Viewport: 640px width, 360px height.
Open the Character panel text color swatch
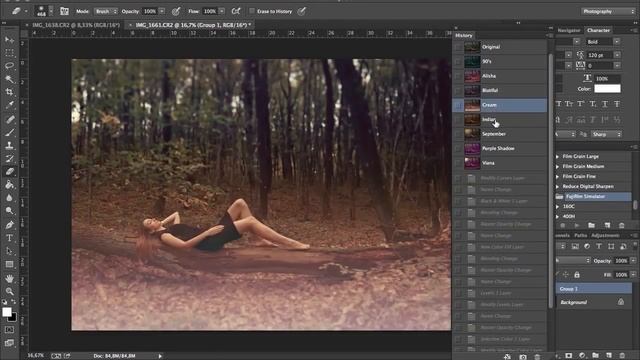click(607, 89)
